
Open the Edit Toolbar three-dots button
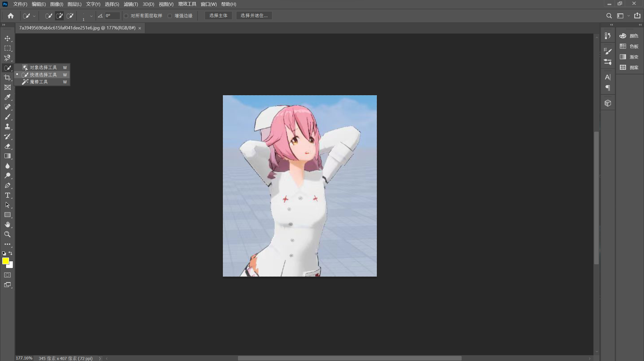(x=7, y=244)
